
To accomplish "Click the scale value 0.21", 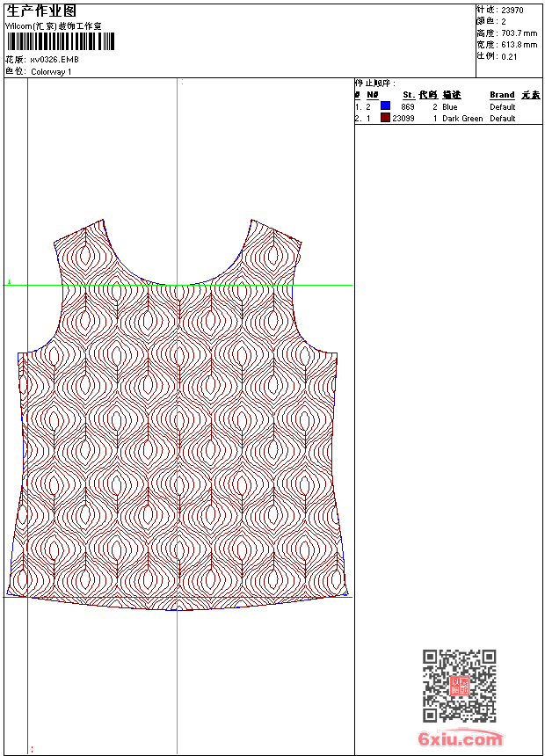I will (x=509, y=56).
